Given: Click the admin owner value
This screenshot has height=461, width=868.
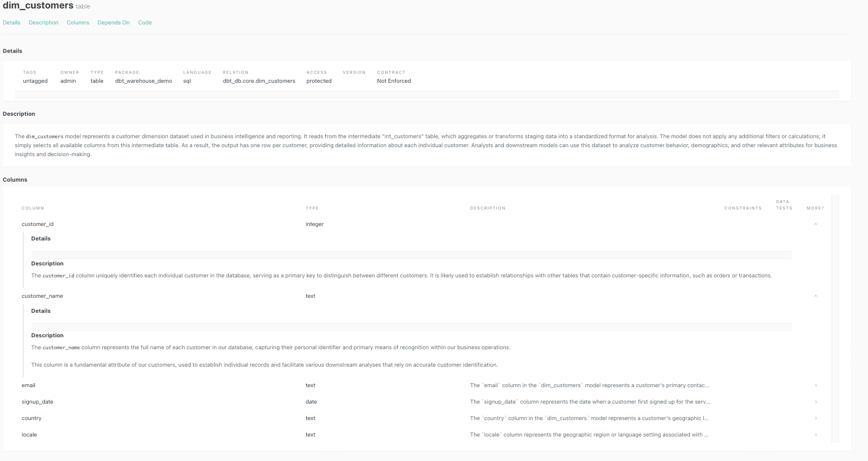Looking at the screenshot, I should coord(68,81).
